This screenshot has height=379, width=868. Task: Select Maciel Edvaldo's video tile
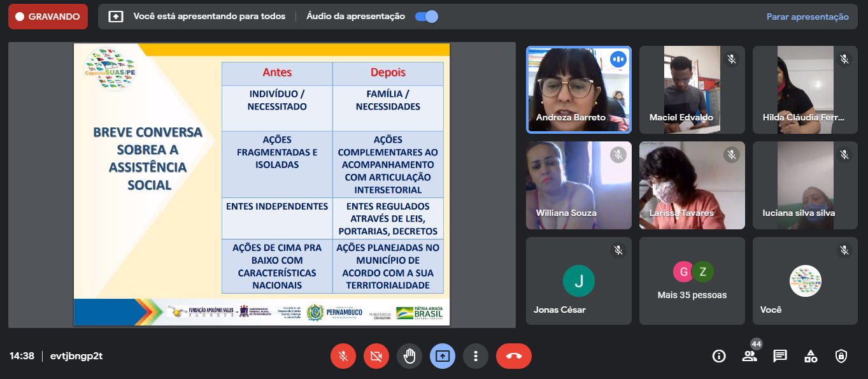tap(692, 89)
